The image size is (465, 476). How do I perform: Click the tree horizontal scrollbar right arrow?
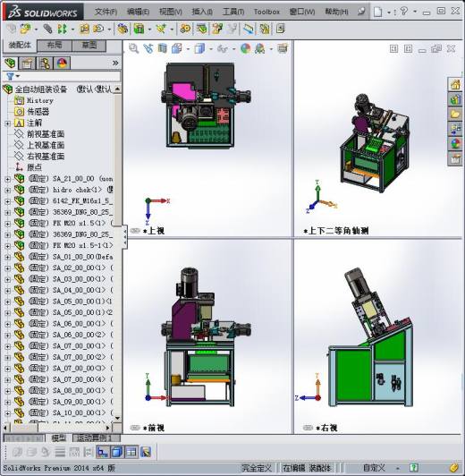click(x=107, y=428)
